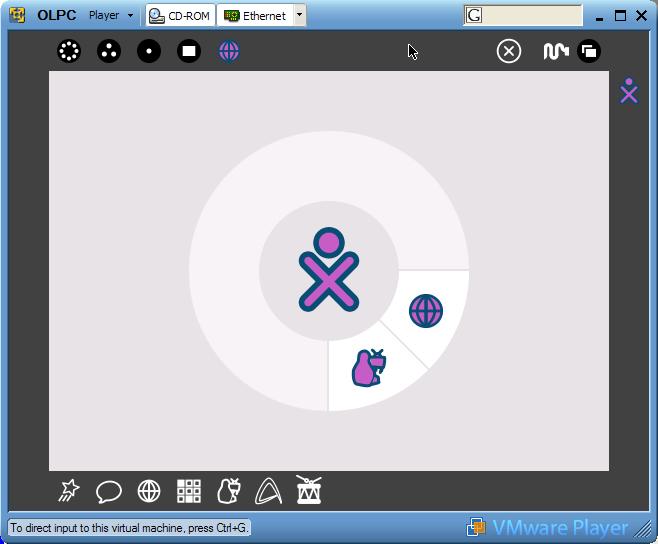This screenshot has width=658, height=544.
Task: Close the OLPC VMware Player window
Action: [x=641, y=16]
